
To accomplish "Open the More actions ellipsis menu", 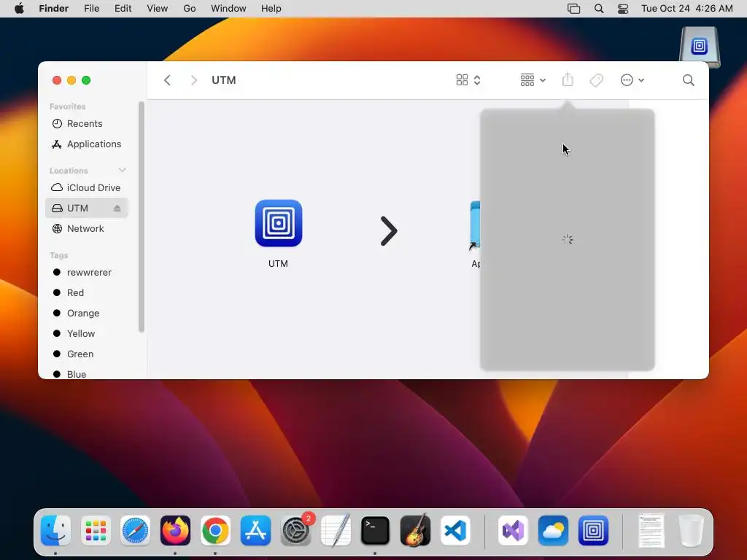I will pyautogui.click(x=632, y=80).
